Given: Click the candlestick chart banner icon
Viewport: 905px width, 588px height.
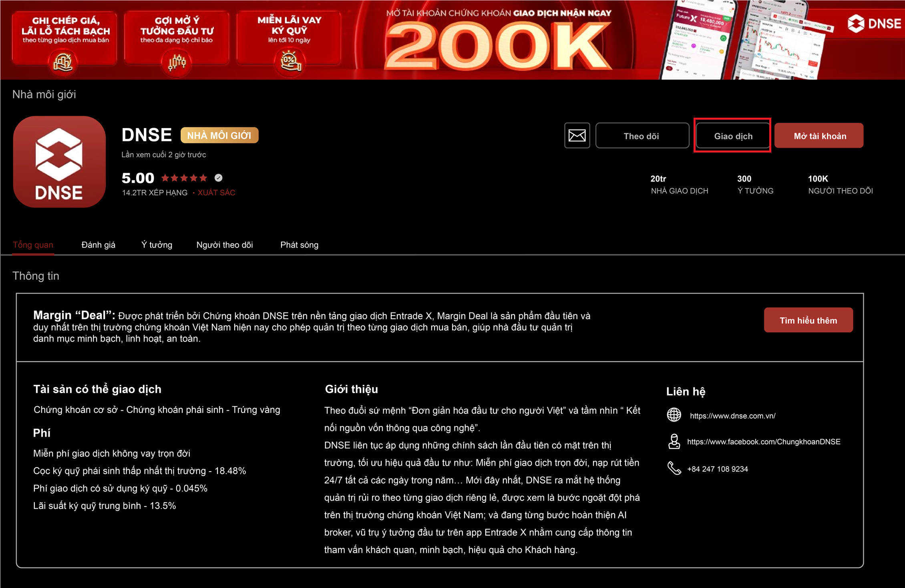Looking at the screenshot, I should (177, 62).
